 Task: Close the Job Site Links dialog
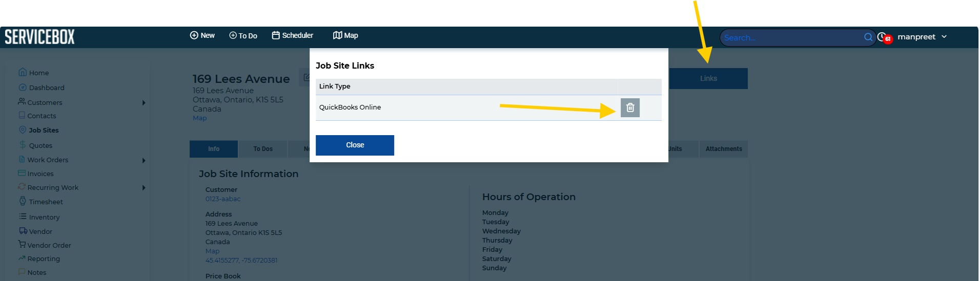[x=355, y=145]
